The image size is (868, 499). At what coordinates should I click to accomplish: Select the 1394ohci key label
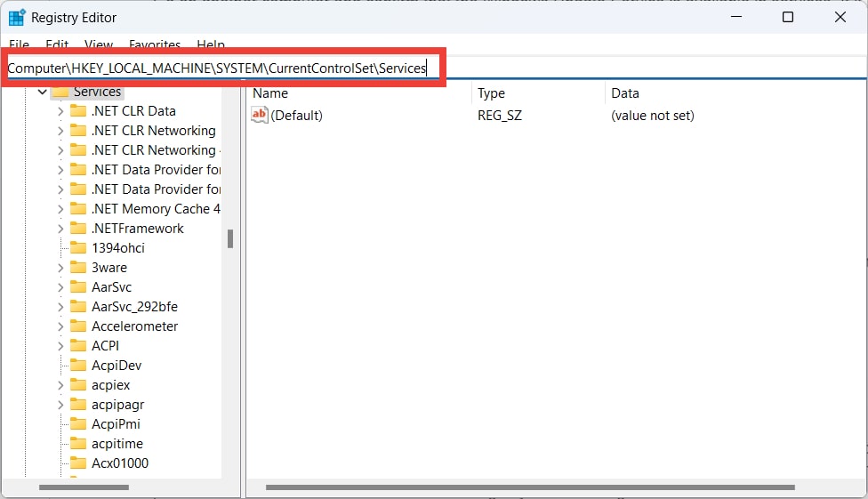point(118,247)
